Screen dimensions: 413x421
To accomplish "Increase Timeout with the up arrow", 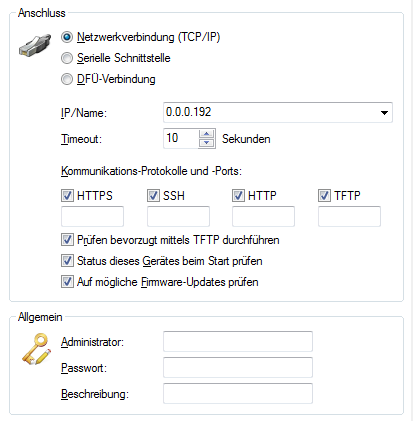I will pos(207,134).
